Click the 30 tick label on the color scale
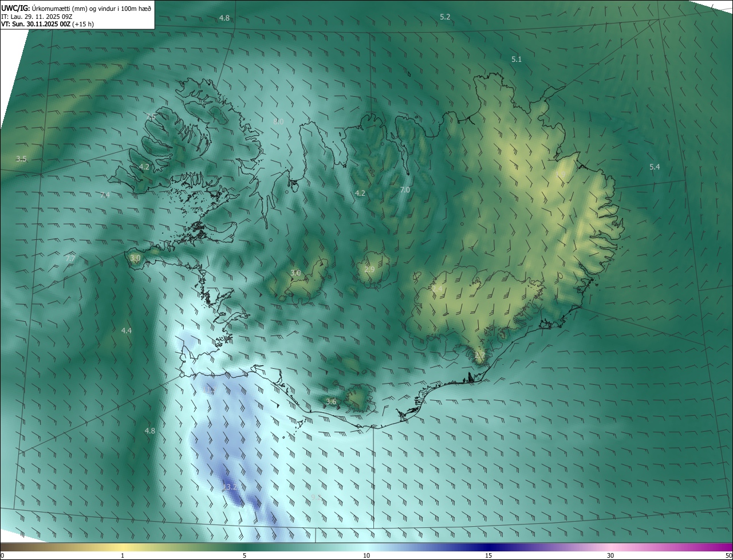Viewport: 733px width, 560px height. tap(610, 555)
